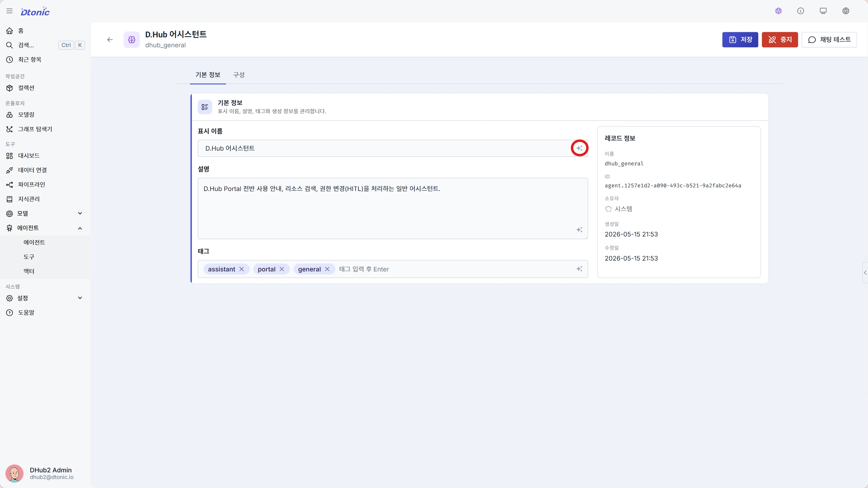This screenshot has height=488, width=868.
Task: Click the agent ID value text
Action: coord(673,186)
